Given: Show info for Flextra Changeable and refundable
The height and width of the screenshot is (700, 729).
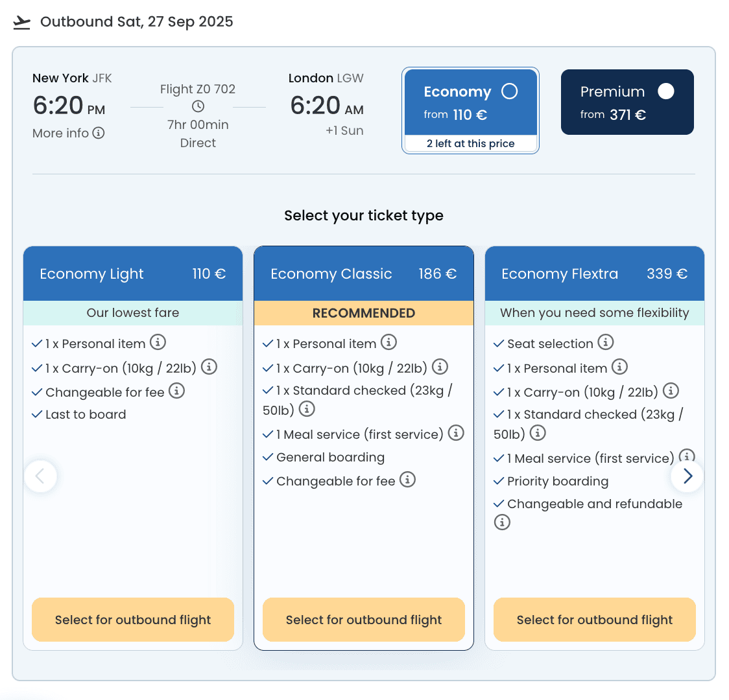Looking at the screenshot, I should click(502, 522).
